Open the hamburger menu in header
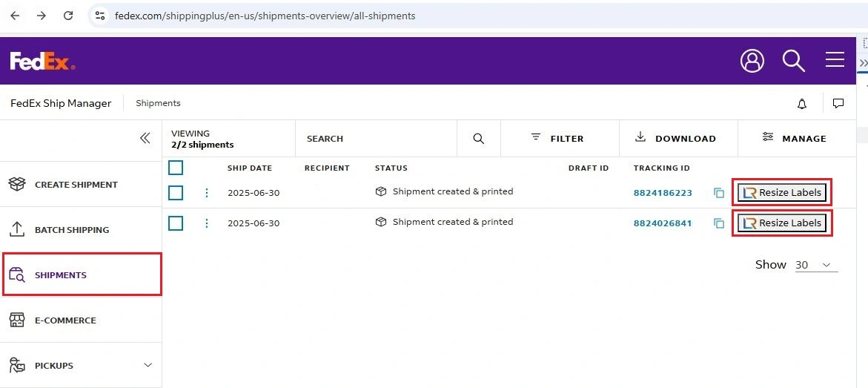Screen dimensions: 868x388 coord(835,60)
